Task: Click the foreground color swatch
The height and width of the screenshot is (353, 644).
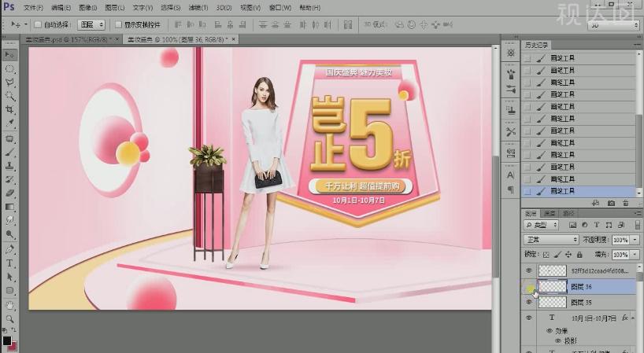Action: (x=6, y=340)
